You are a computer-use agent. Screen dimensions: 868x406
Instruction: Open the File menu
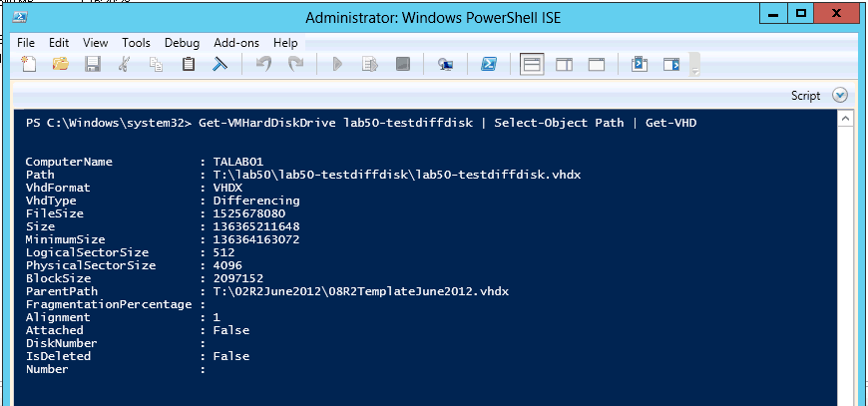click(x=26, y=43)
